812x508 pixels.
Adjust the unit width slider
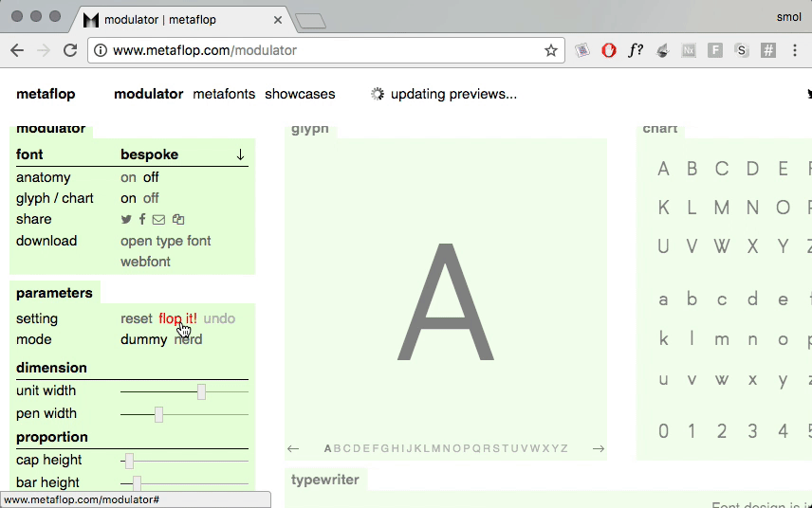201,391
